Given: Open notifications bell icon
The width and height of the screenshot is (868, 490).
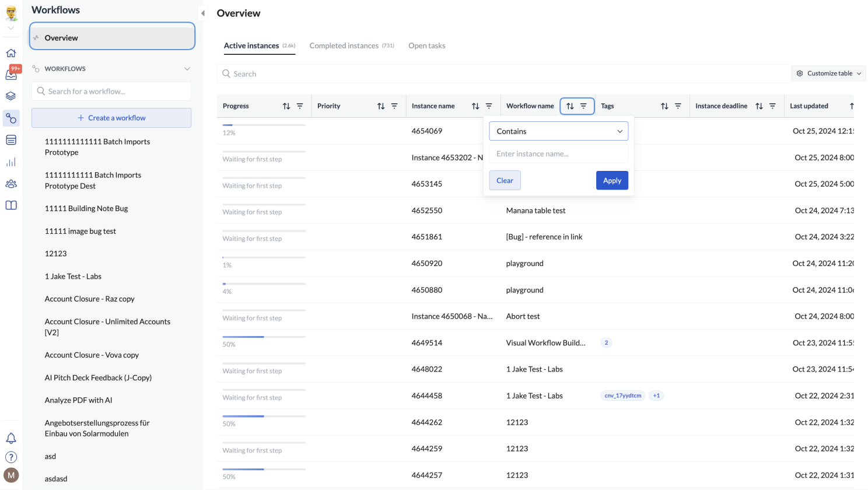Looking at the screenshot, I should 11,438.
